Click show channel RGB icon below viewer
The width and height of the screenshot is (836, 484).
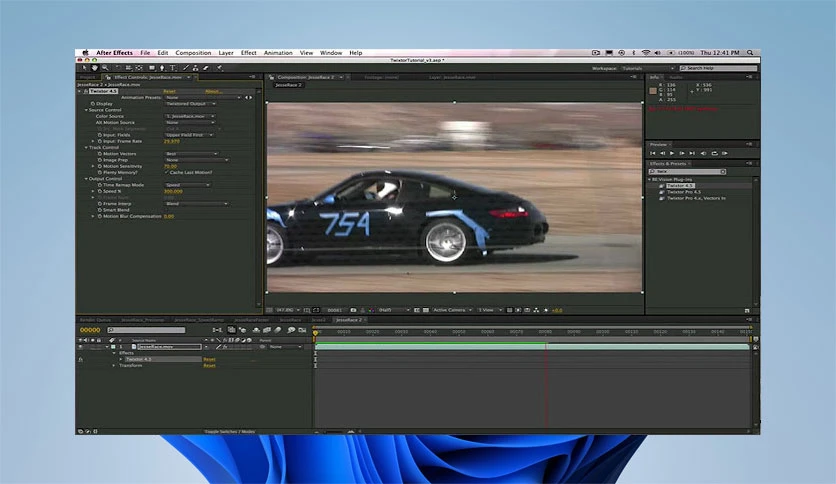point(372,310)
